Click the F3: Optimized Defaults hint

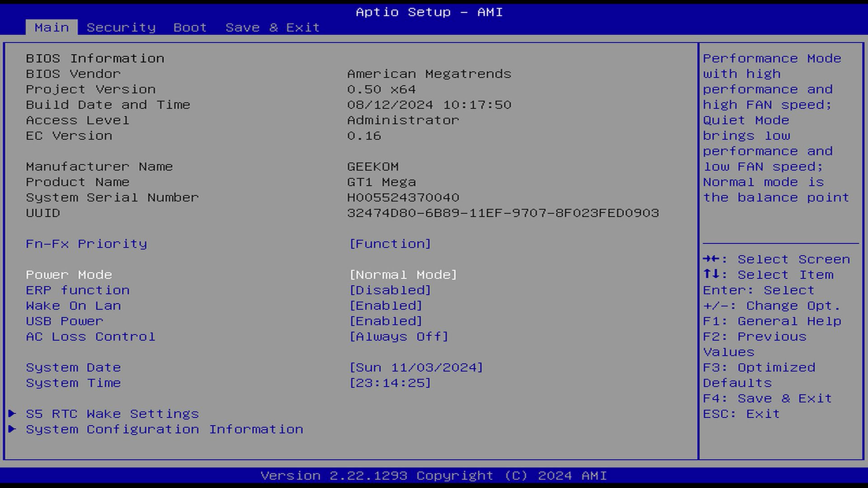(759, 375)
